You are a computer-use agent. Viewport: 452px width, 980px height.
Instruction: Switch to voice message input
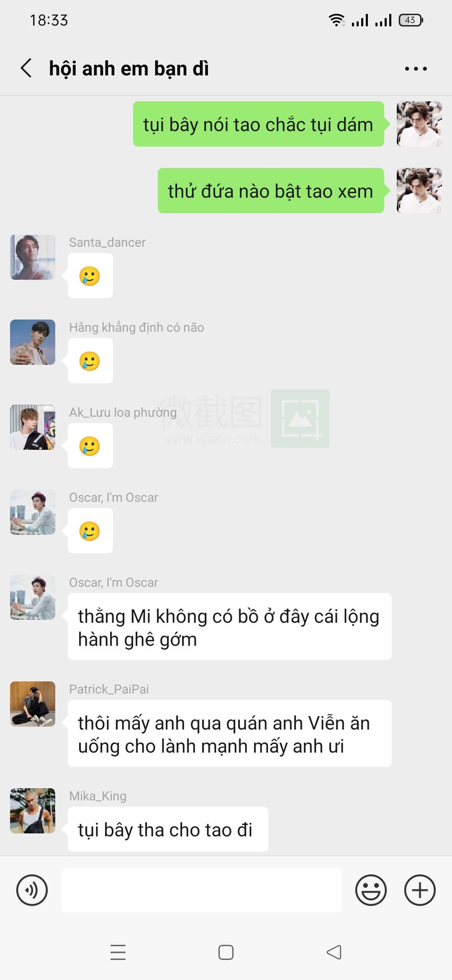coord(32,890)
